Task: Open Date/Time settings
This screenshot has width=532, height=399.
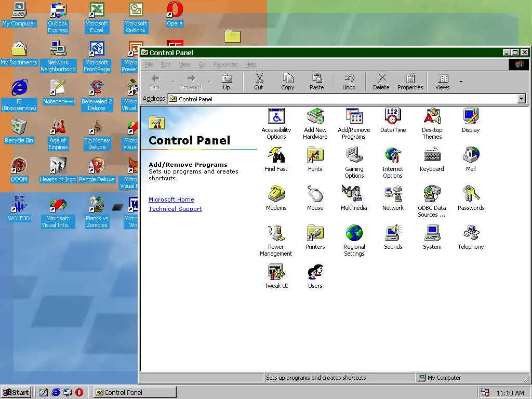Action: coord(393,121)
